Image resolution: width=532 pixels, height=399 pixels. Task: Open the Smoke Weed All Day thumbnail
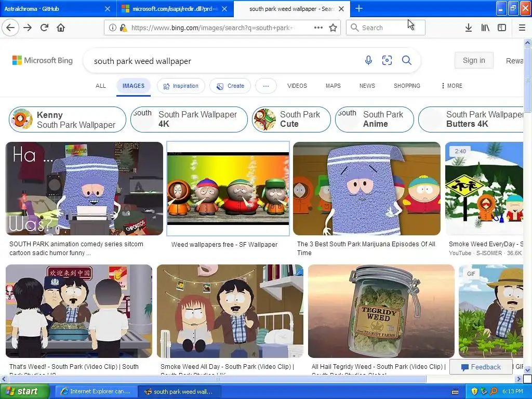tap(230, 311)
